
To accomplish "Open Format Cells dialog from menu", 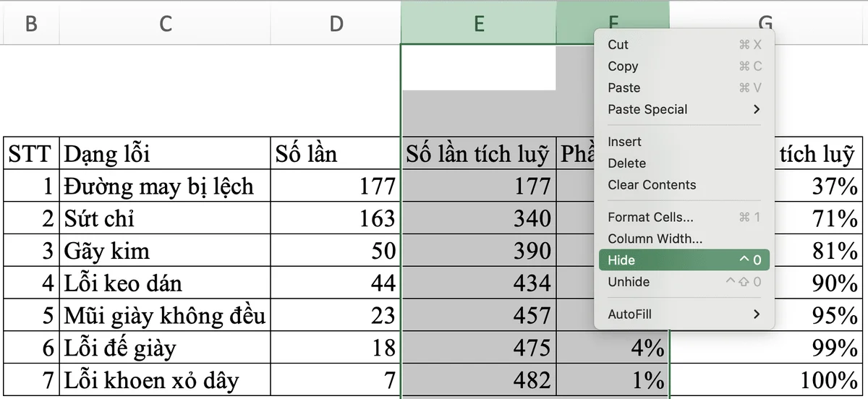I will click(684, 217).
